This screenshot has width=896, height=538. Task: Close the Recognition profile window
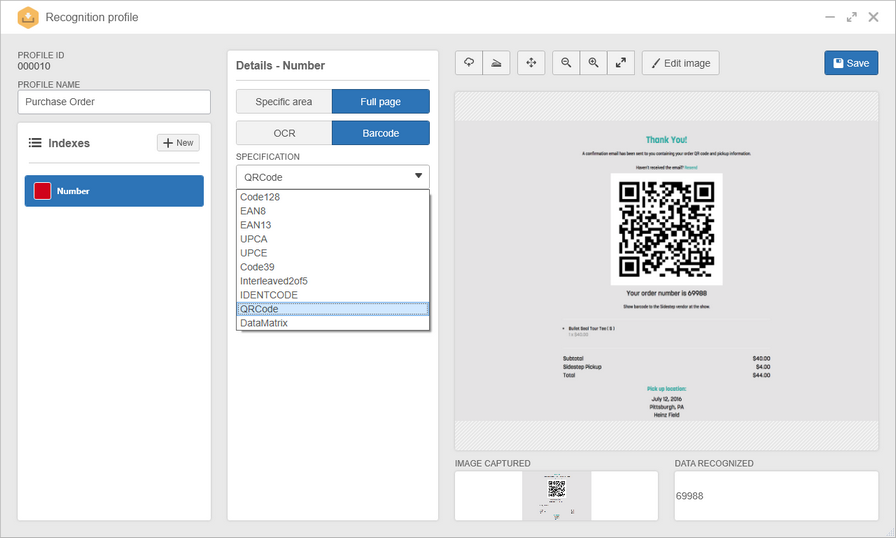point(874,17)
